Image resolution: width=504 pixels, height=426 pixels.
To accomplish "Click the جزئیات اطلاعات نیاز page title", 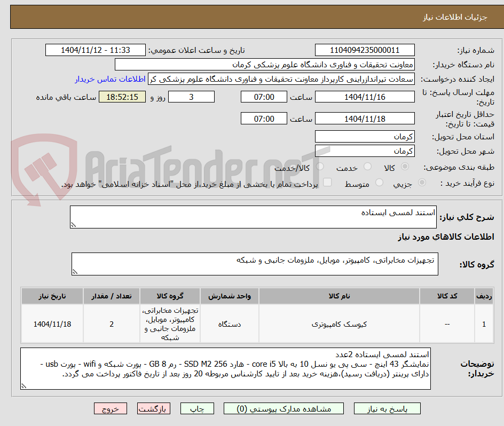I will pyautogui.click(x=455, y=17).
